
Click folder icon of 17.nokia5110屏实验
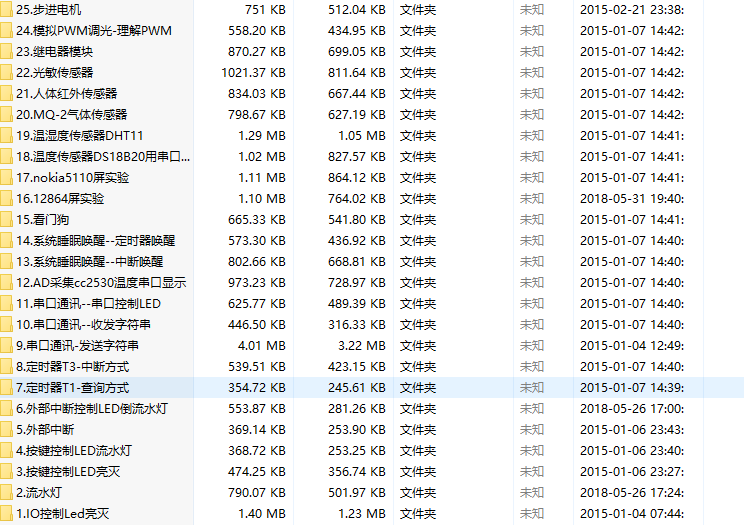[6, 178]
